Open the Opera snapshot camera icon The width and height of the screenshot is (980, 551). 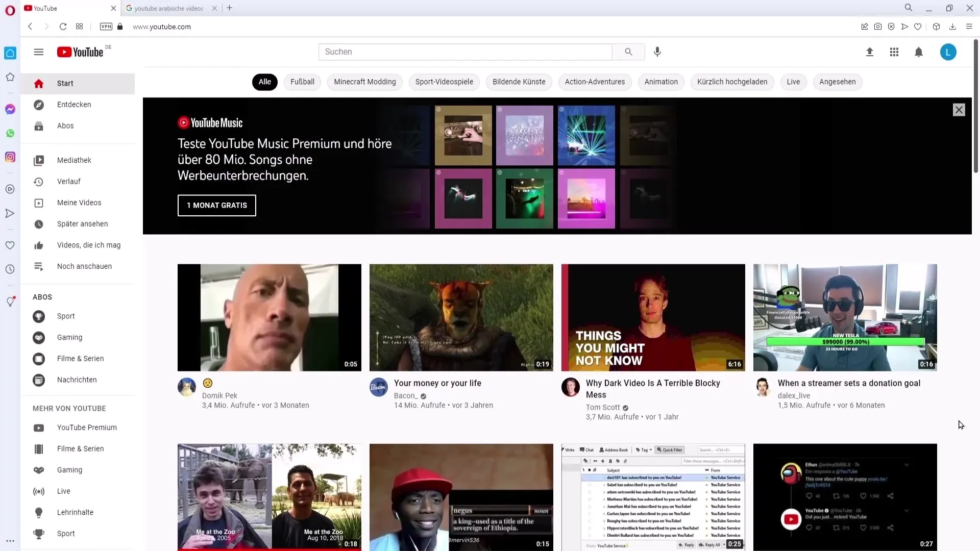(x=878, y=27)
